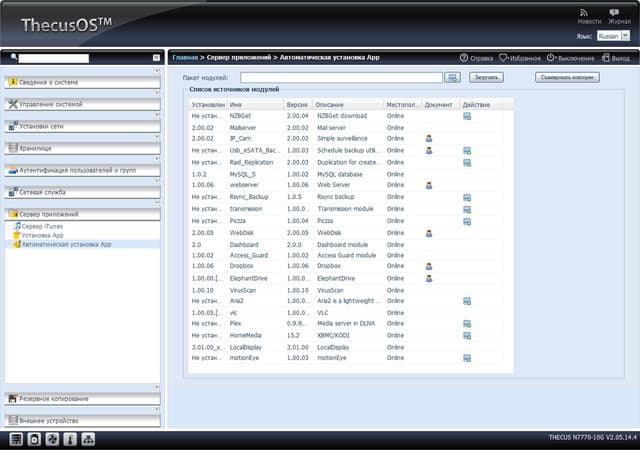Click the menu list icon beside search box
640x450 pixels.
pyautogui.click(x=156, y=58)
